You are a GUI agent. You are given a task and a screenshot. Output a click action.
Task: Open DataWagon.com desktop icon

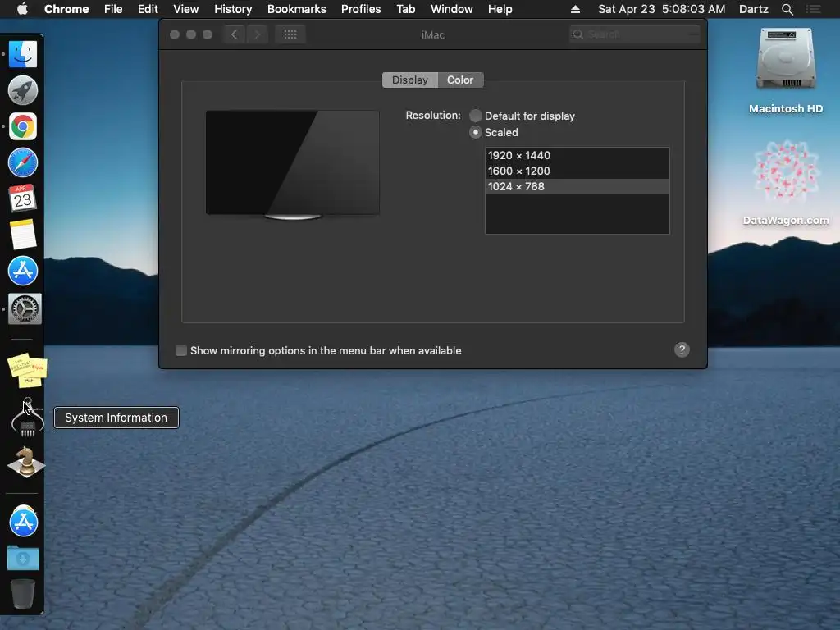(785, 183)
